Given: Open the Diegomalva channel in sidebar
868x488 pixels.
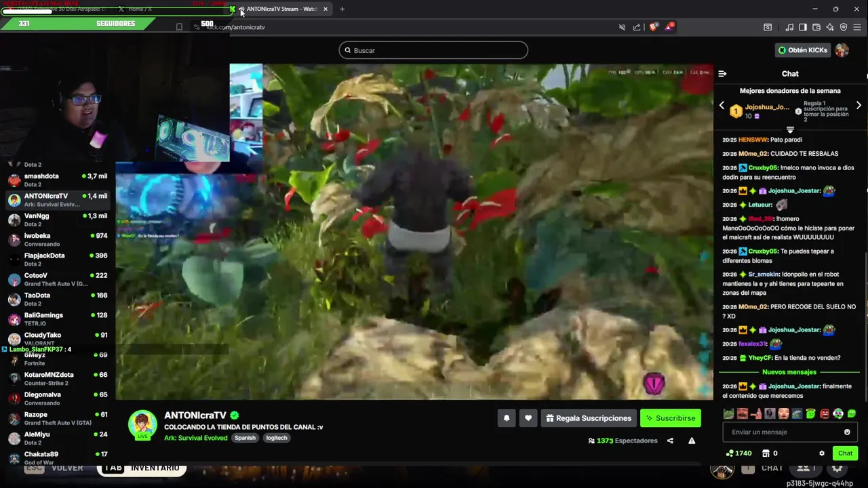Looking at the screenshot, I should tap(58, 398).
